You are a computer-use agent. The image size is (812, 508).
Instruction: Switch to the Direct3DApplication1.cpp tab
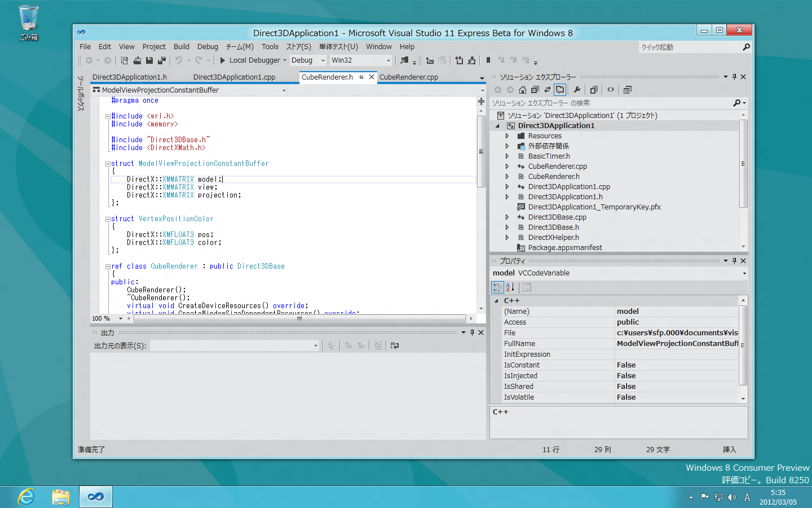(234, 77)
